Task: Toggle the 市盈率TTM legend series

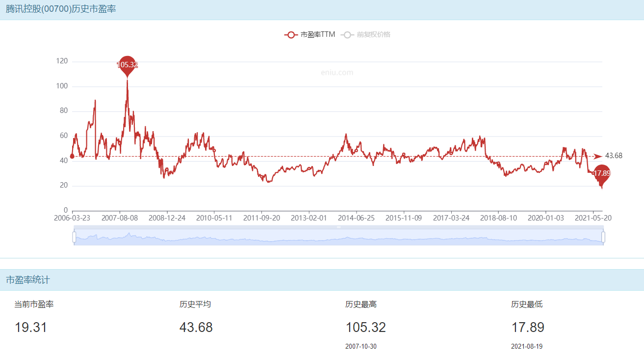Action: tap(309, 34)
